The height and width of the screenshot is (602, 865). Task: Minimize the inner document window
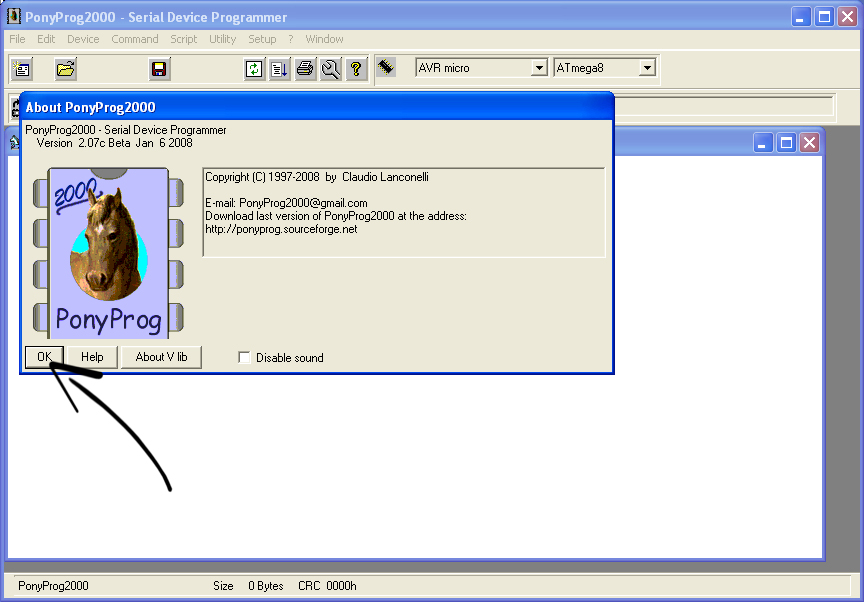(x=763, y=143)
